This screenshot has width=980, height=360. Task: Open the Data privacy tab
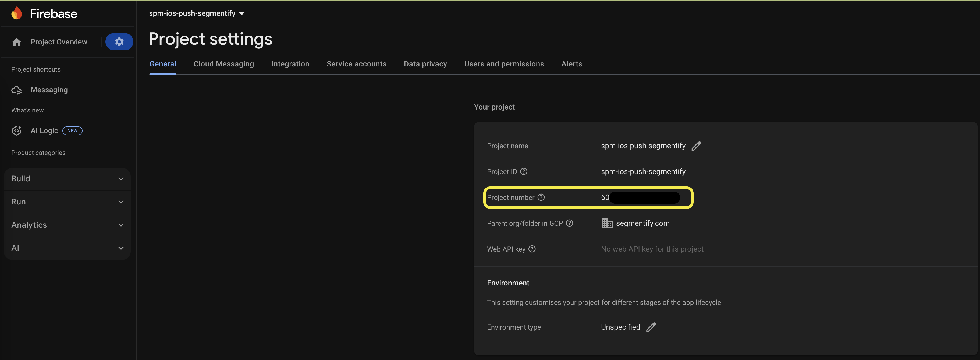point(425,64)
